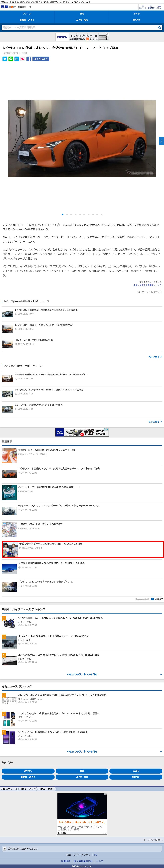Open レクサスの国内累計販売50万台 article

pos(51,563)
